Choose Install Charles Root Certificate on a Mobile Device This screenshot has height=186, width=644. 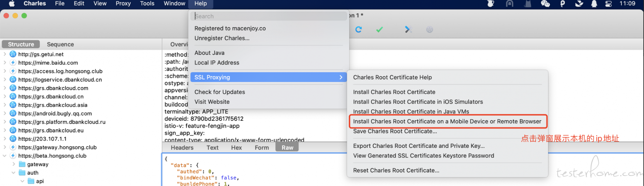pyautogui.click(x=447, y=121)
